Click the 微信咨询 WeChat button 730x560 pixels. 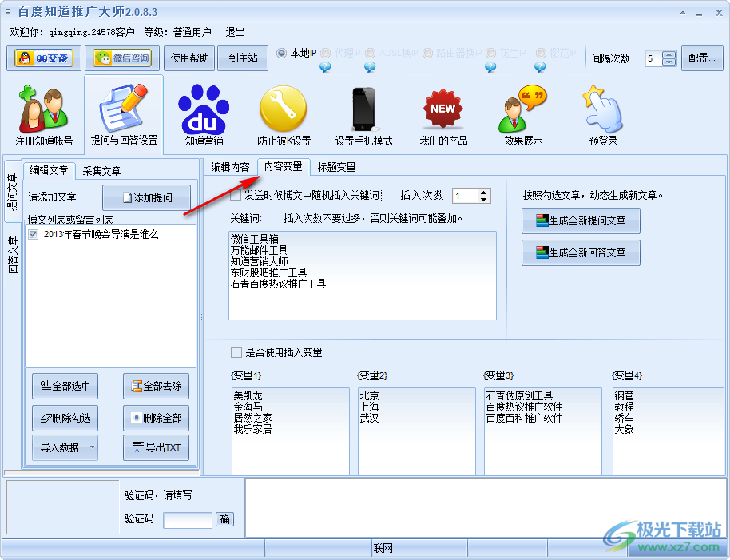pos(123,58)
